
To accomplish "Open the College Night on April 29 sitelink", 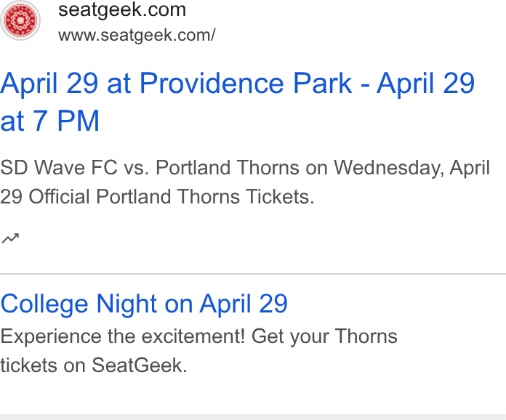I will coord(144,304).
